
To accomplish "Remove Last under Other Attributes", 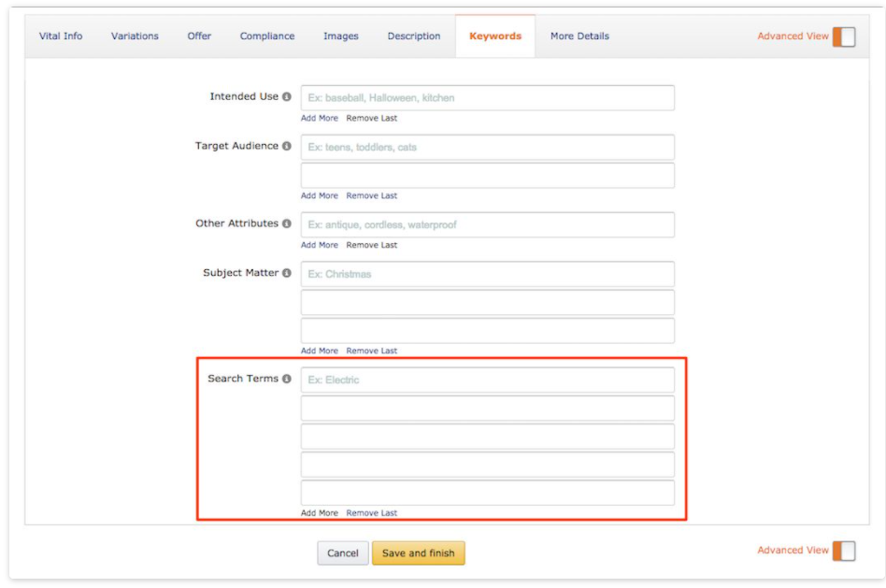I will pos(372,245).
